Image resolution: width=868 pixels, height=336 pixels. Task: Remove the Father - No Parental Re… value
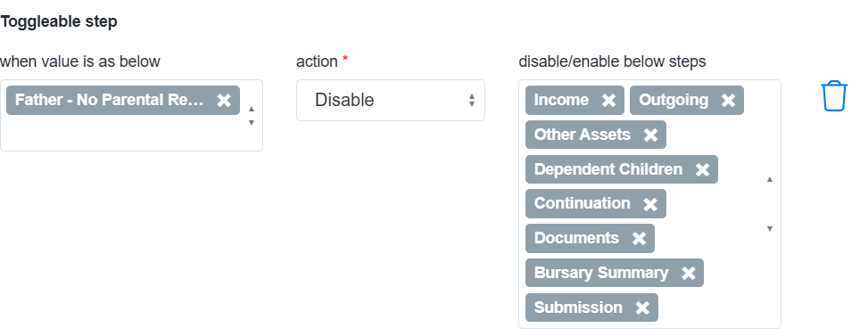(x=224, y=100)
